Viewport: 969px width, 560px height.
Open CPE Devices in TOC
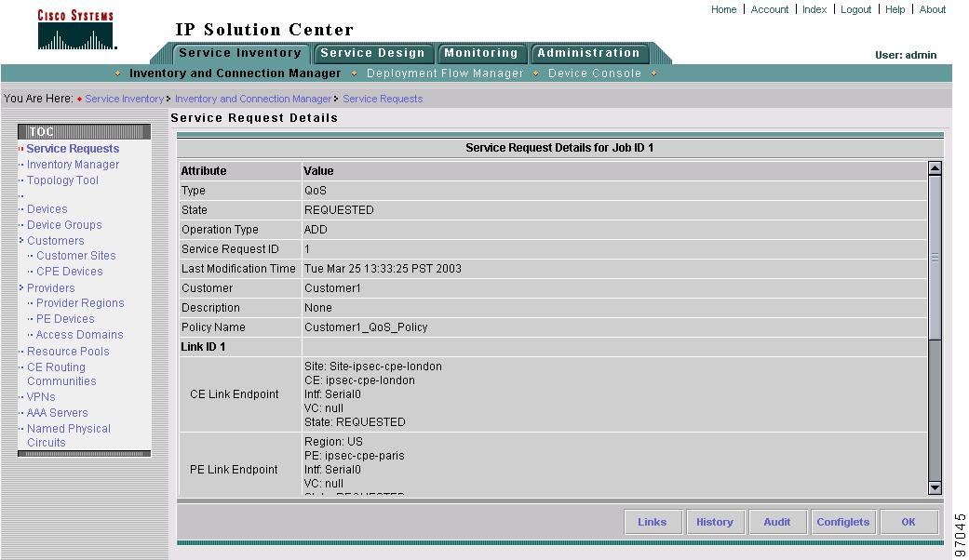69,272
